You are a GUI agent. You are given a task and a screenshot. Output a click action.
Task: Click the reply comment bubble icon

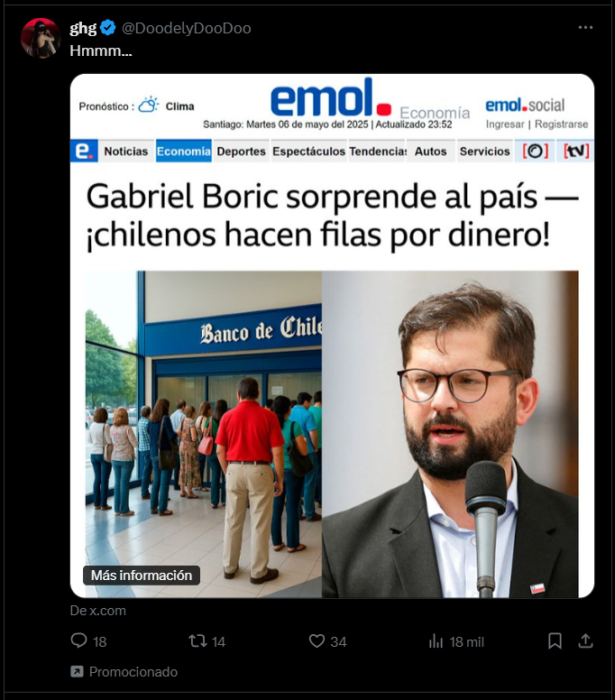point(78,640)
